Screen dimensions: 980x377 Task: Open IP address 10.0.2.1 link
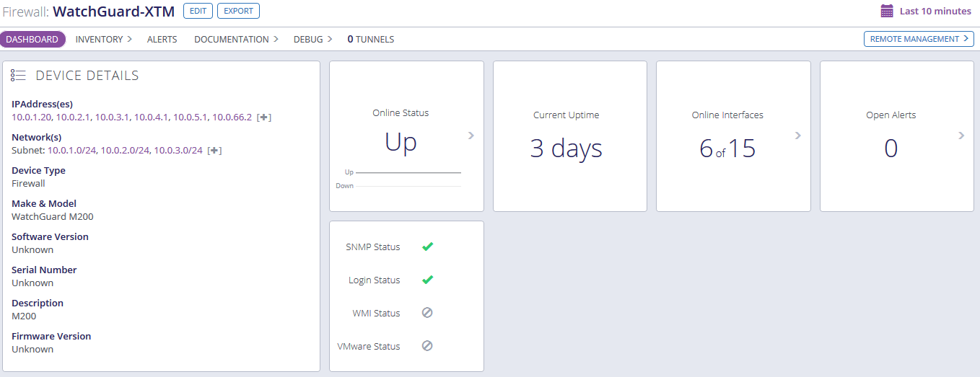tap(73, 117)
